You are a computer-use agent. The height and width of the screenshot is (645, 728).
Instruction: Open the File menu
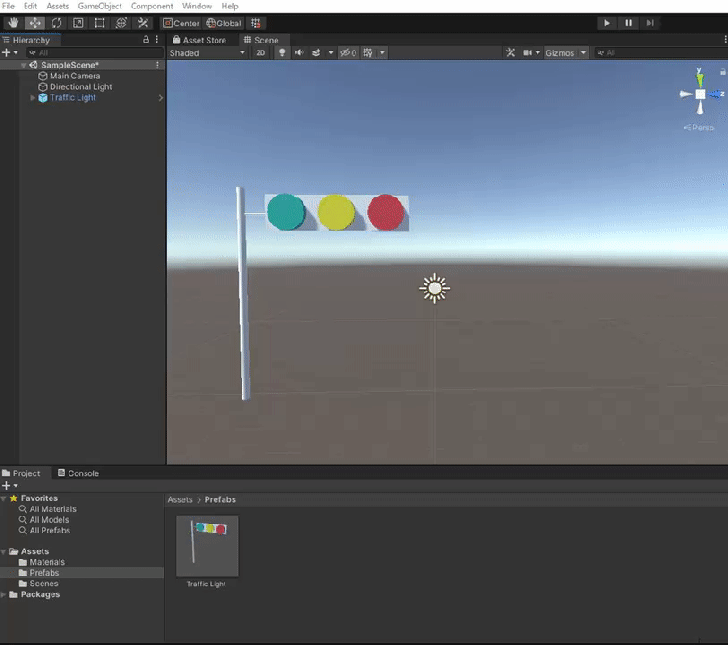pyautogui.click(x=8, y=6)
